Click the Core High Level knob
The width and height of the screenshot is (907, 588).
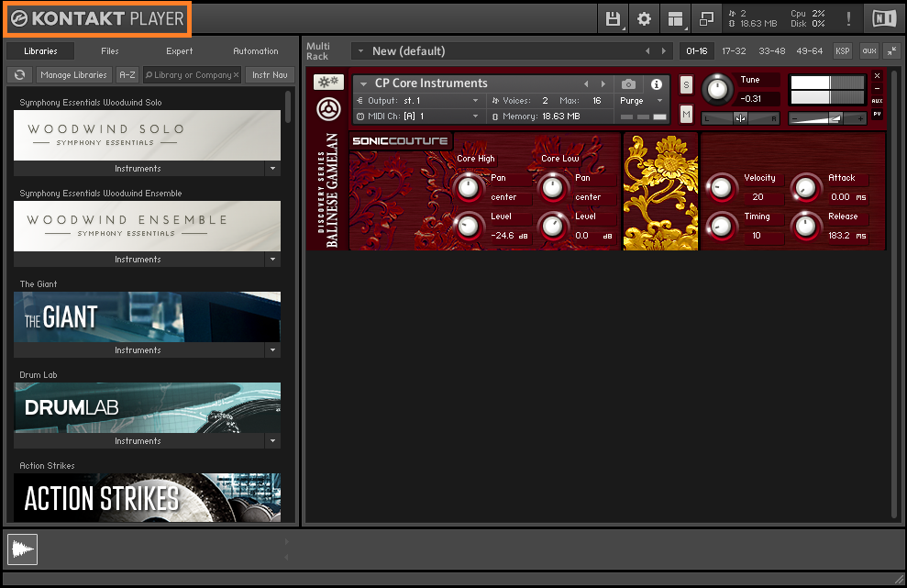(468, 227)
